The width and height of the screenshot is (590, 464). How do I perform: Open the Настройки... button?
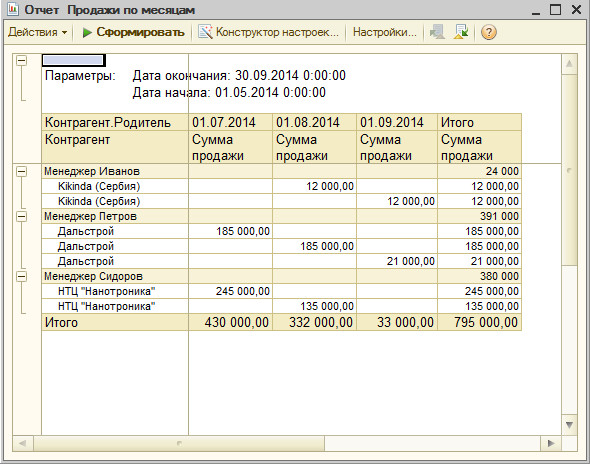(385, 32)
